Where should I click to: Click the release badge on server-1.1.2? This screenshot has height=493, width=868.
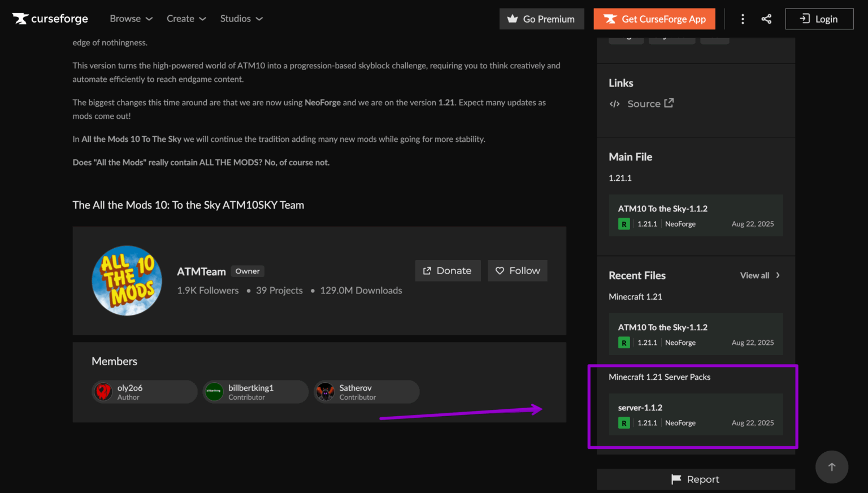point(624,423)
